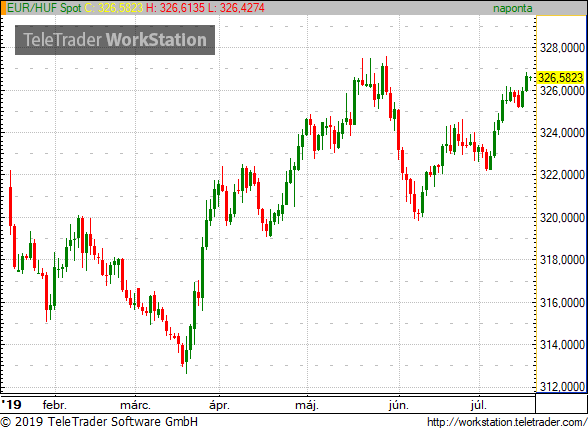Click the júl. month label on time axis

click(x=479, y=405)
